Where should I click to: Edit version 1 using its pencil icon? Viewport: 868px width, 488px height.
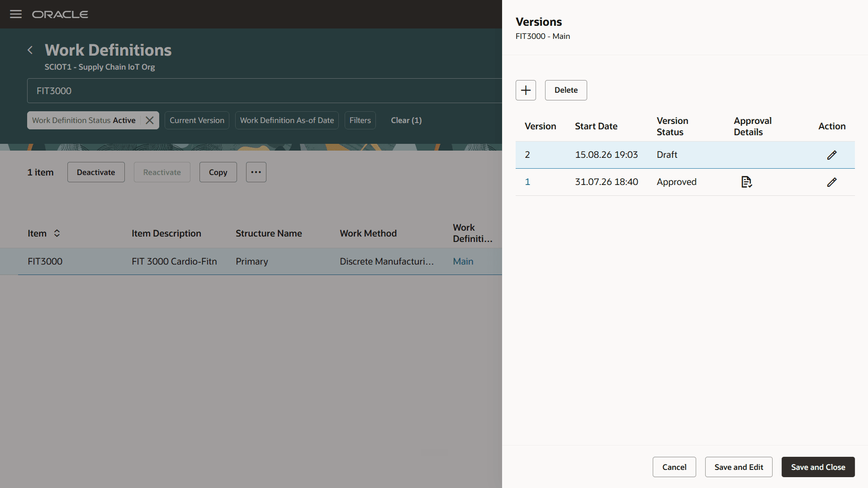tap(832, 182)
